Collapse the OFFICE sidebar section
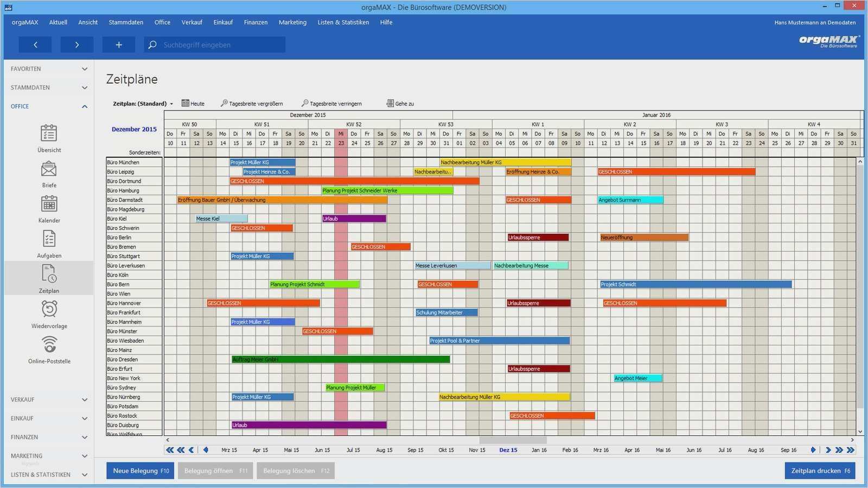This screenshot has width=868, height=488. point(49,106)
